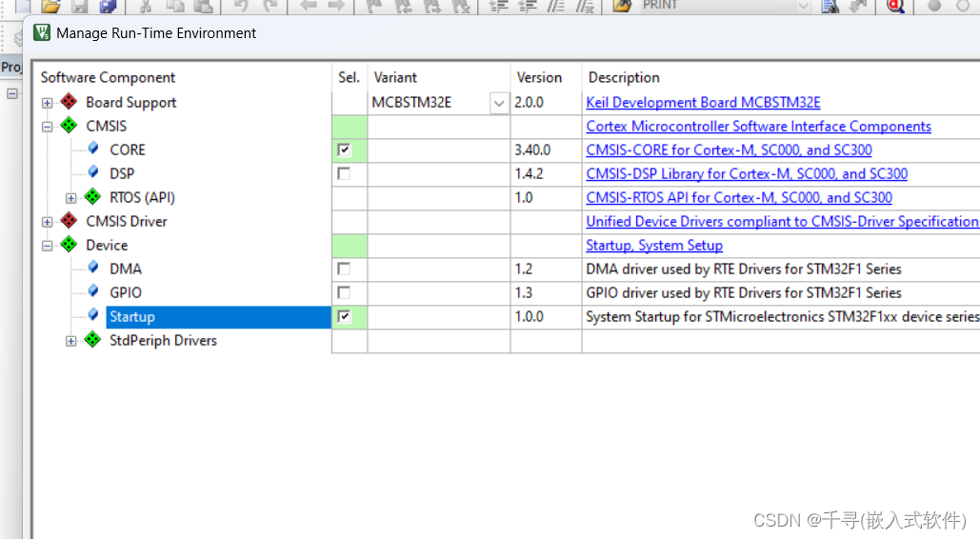Untick the Startup component checkbox
The width and height of the screenshot is (980, 539).
[x=344, y=316]
